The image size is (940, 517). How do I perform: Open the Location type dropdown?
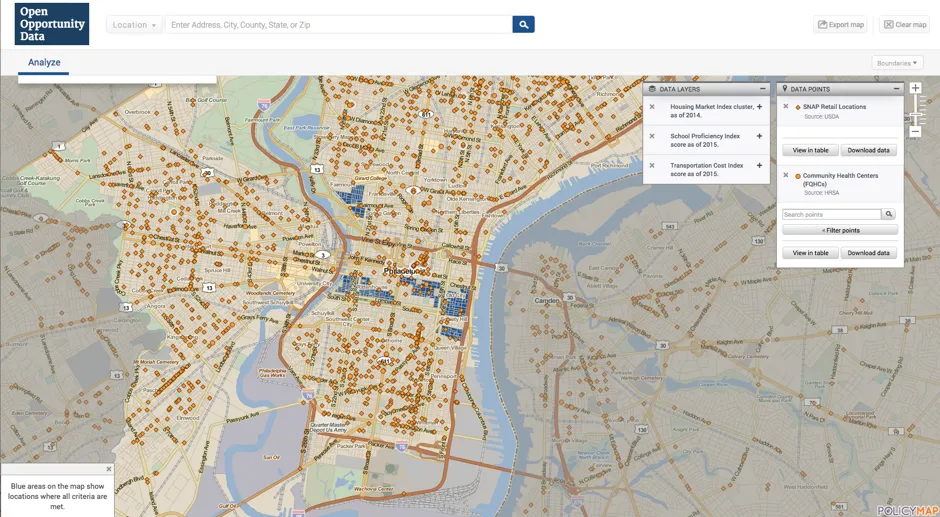[x=134, y=24]
